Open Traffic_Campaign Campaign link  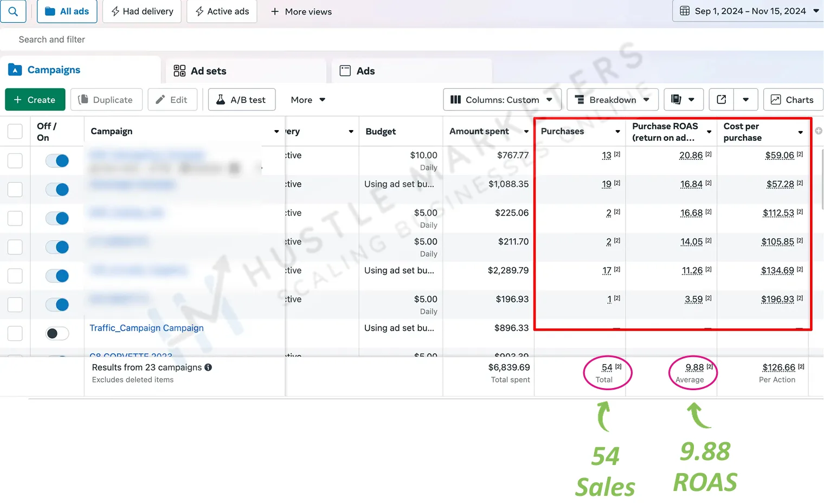click(146, 328)
